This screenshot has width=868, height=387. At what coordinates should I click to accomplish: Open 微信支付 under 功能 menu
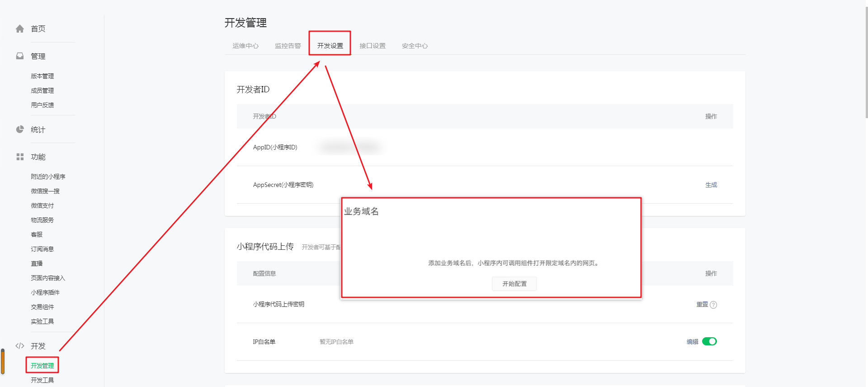pyautogui.click(x=42, y=205)
